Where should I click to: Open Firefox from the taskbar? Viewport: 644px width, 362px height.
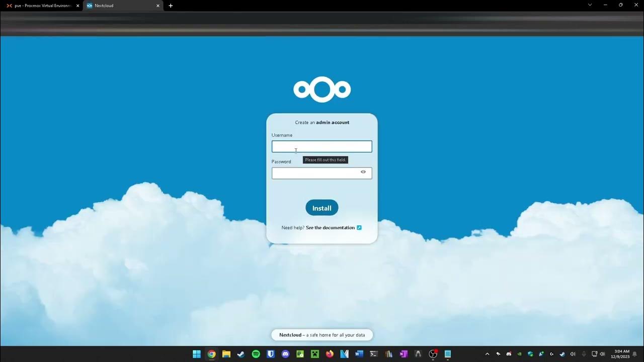(x=330, y=354)
